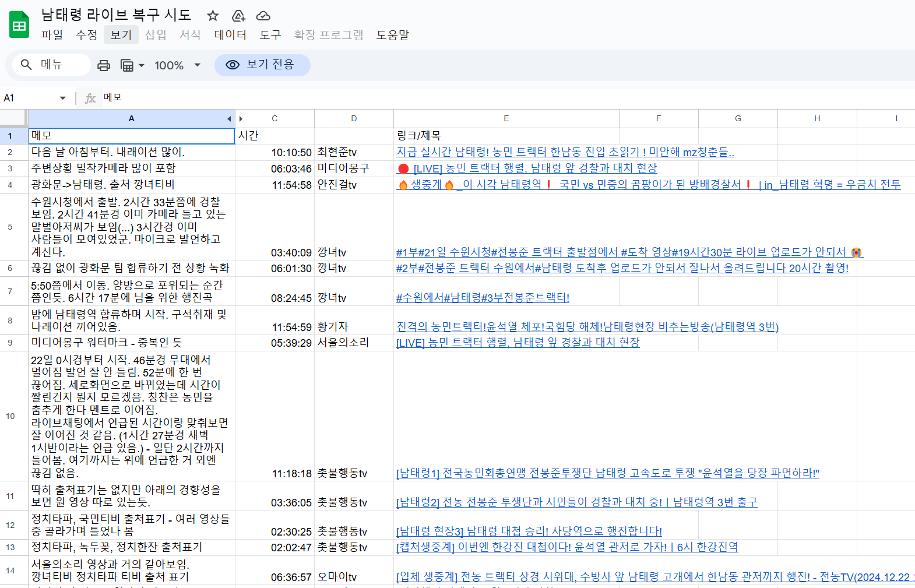Click the add-to-Drive shortcut icon
Image resolution: width=915 pixels, height=588 pixels.
pyautogui.click(x=238, y=16)
